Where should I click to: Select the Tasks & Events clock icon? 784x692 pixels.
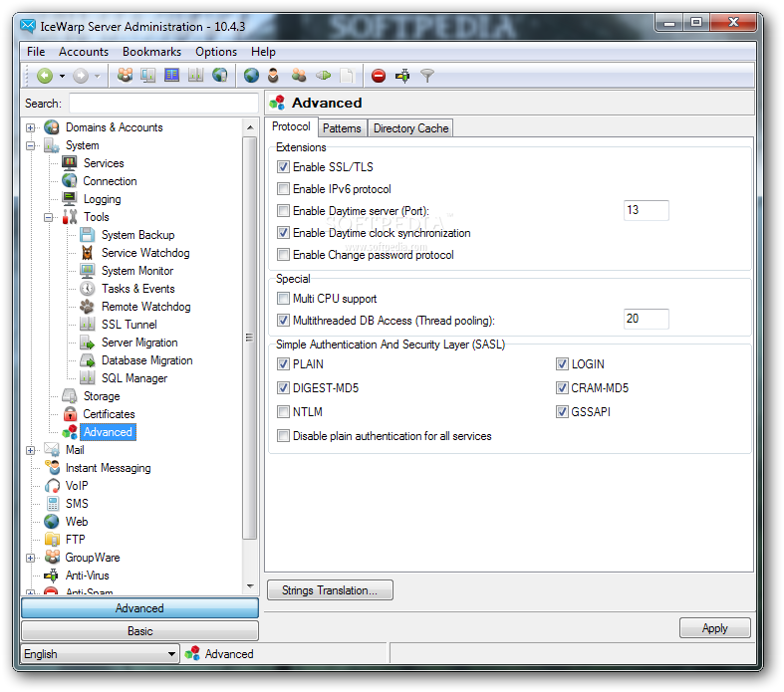[88, 289]
